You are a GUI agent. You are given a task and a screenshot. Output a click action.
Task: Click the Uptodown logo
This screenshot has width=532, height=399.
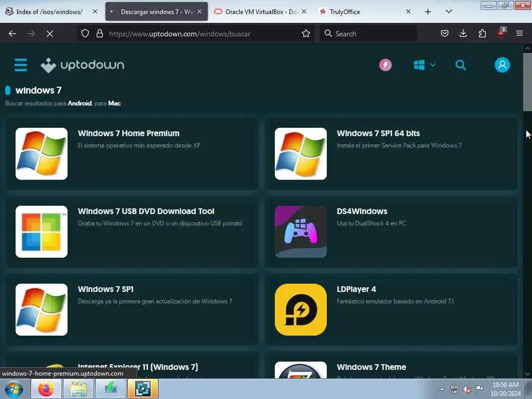coord(83,65)
